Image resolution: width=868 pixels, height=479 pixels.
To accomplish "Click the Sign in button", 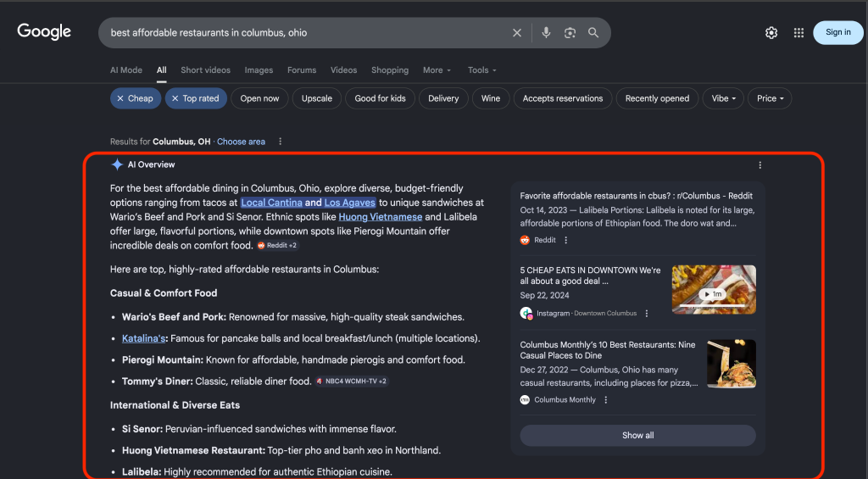I will 838,32.
